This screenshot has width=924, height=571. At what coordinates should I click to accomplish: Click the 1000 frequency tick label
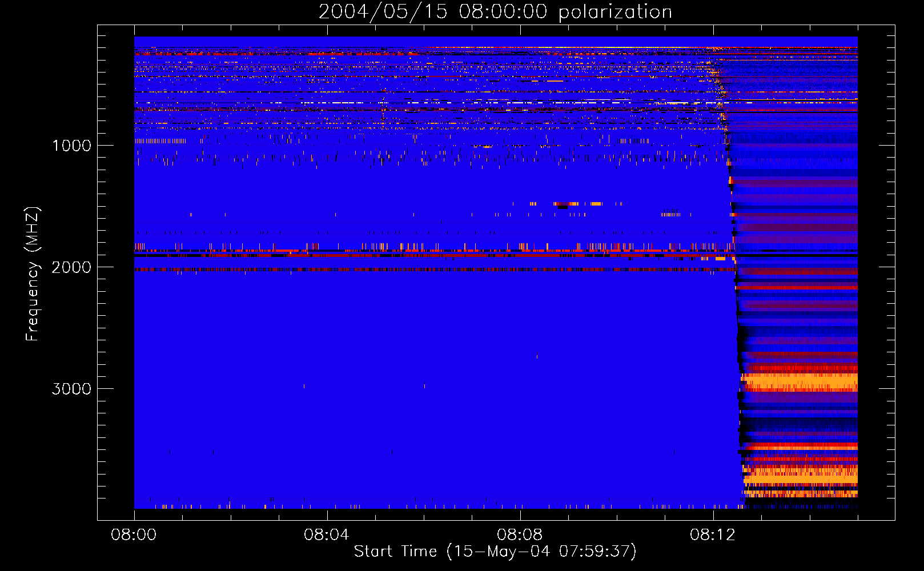[x=71, y=146]
